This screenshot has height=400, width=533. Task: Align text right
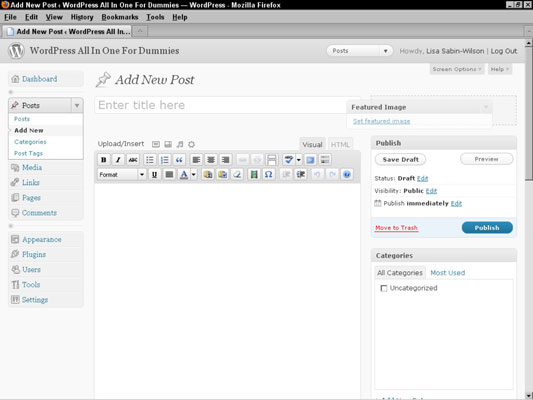[x=225, y=160]
